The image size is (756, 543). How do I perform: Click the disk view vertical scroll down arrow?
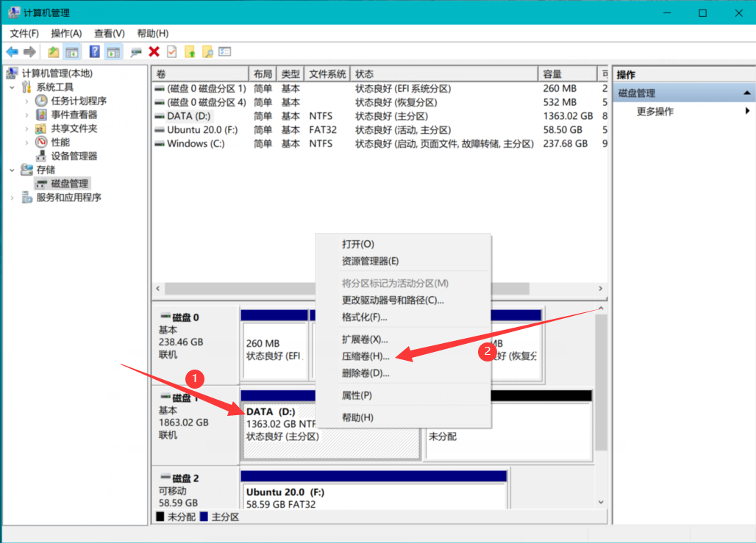click(601, 502)
